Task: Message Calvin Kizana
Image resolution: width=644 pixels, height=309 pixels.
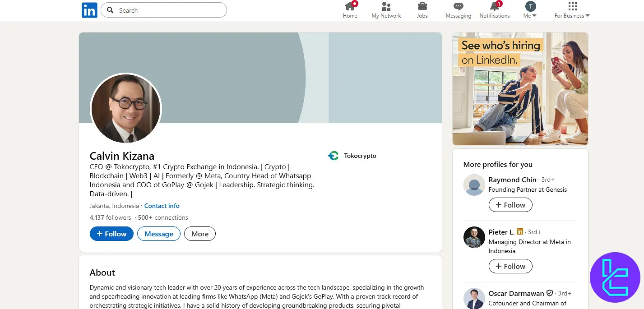Action: click(159, 234)
